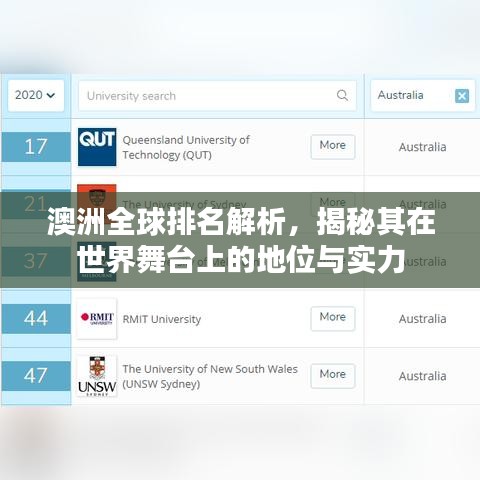
Task: Click the QUT logo
Action: pyautogui.click(x=97, y=147)
